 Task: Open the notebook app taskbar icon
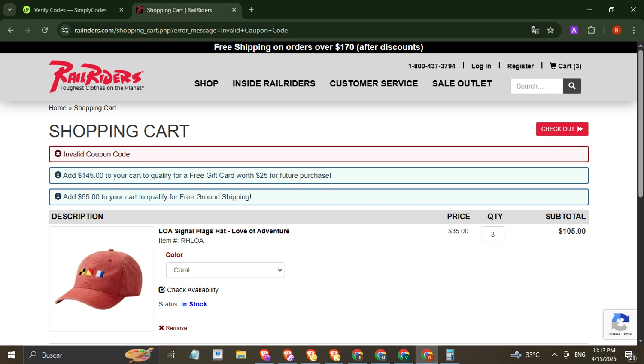(194, 355)
